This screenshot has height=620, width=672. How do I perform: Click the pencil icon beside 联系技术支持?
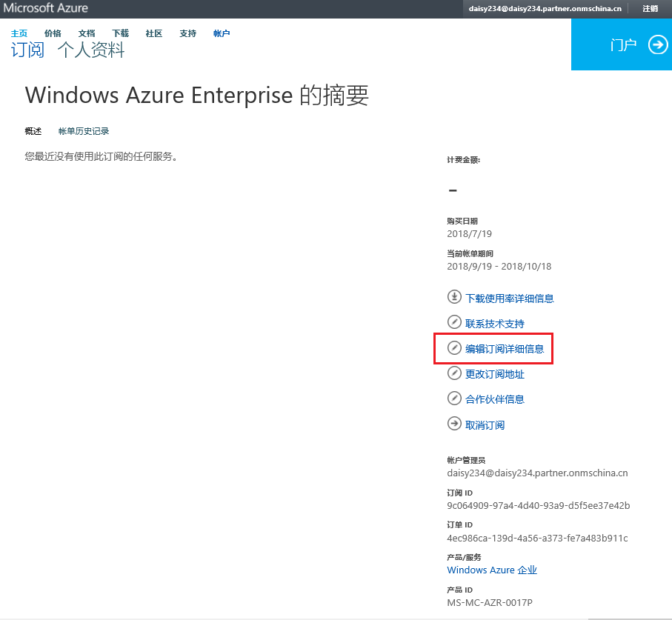click(x=454, y=323)
